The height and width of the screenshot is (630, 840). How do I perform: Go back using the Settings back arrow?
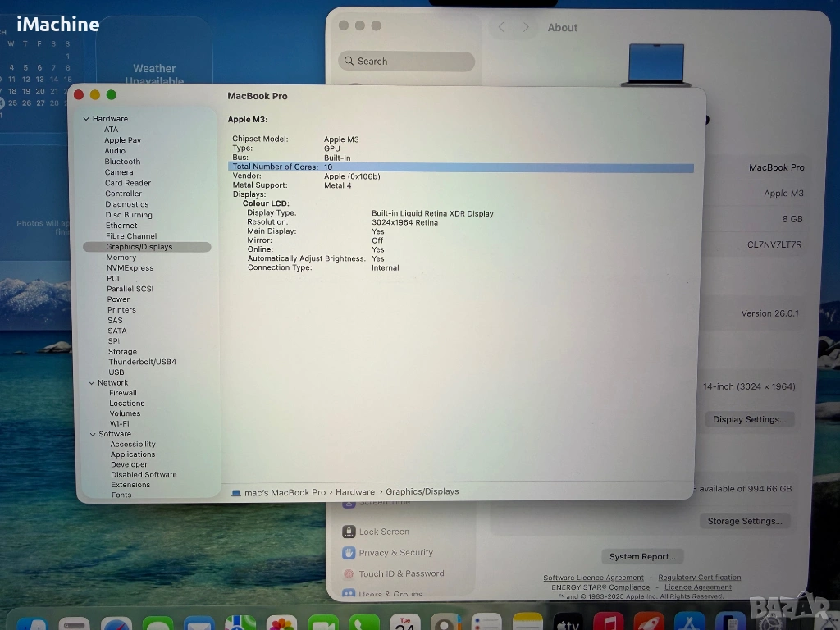pos(501,27)
